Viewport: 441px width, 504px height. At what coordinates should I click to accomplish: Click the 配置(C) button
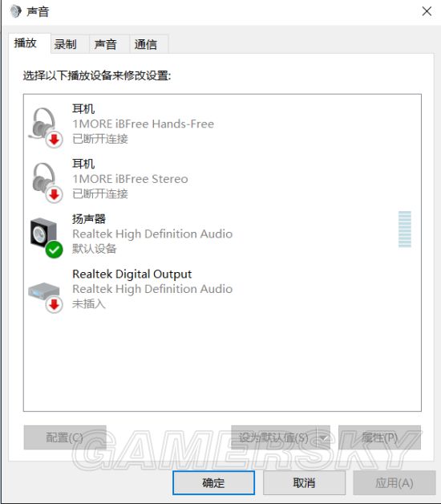(65, 437)
